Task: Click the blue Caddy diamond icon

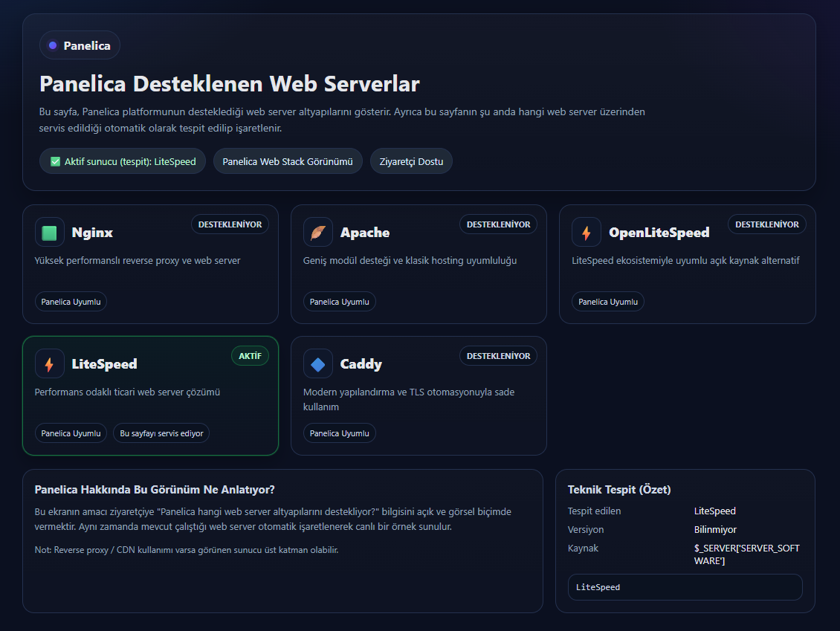Action: (x=318, y=364)
